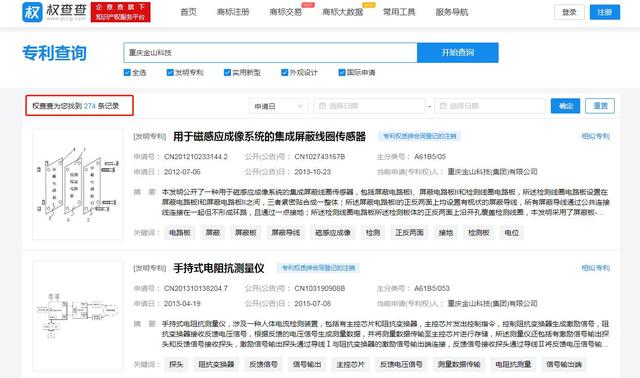640x378 pixels.
Task: Click the pledge-status tag beside the coil sensor title
Action: coord(420,136)
